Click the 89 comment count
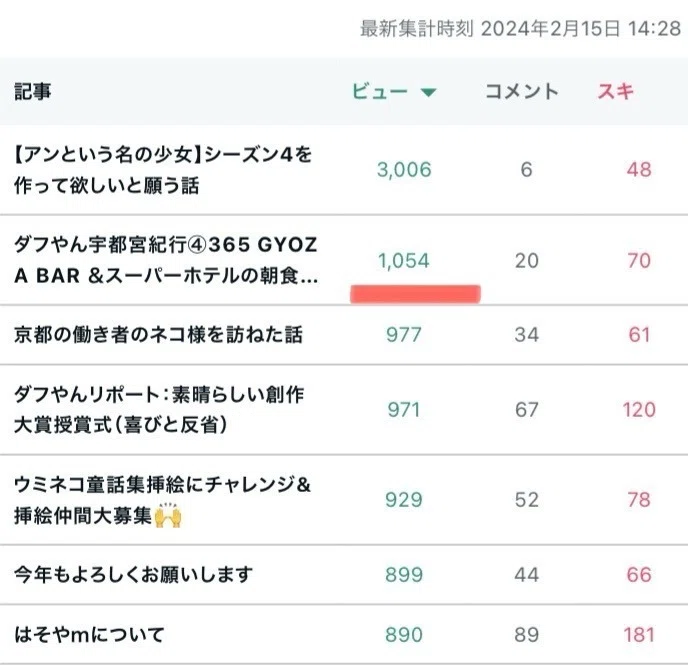Screen dimensions: 688x670 pyautogui.click(x=527, y=635)
